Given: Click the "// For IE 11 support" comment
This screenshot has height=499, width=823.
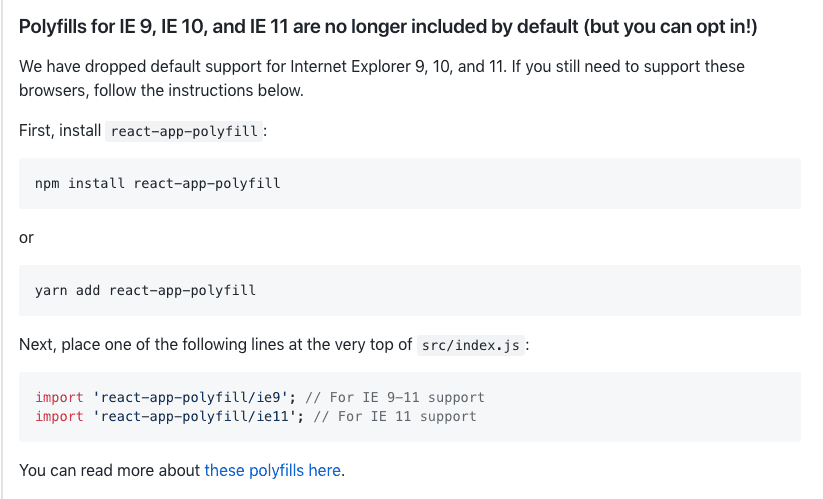Looking at the screenshot, I should click(x=395, y=416).
